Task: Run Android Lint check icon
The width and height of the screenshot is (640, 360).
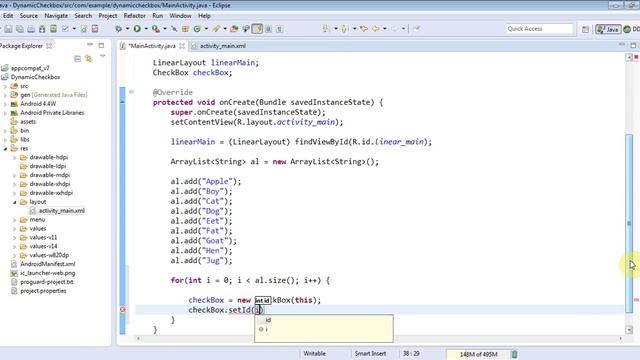Action: (x=65, y=29)
